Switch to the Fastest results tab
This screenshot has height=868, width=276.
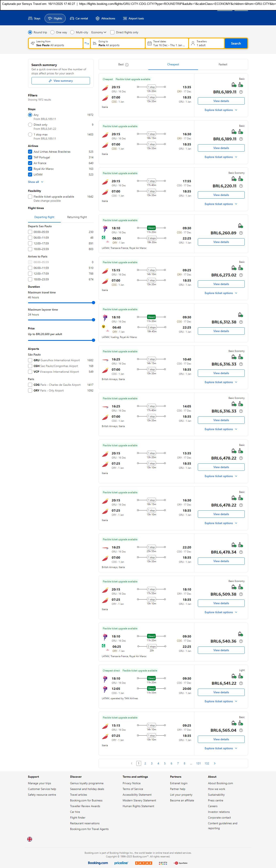tap(223, 64)
